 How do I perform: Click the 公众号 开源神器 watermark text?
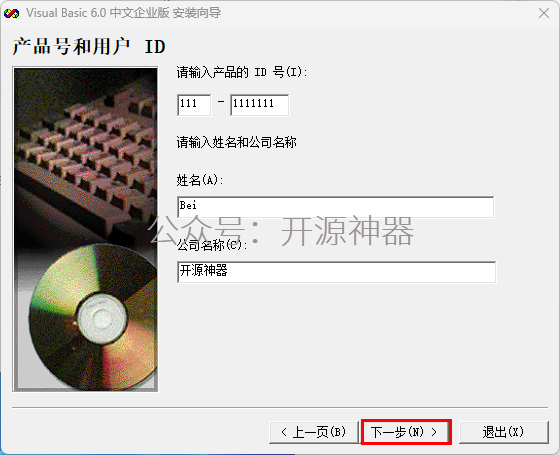click(x=281, y=230)
